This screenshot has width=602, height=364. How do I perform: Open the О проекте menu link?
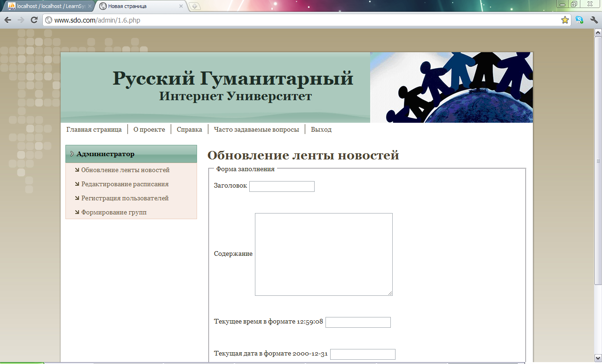coord(149,129)
